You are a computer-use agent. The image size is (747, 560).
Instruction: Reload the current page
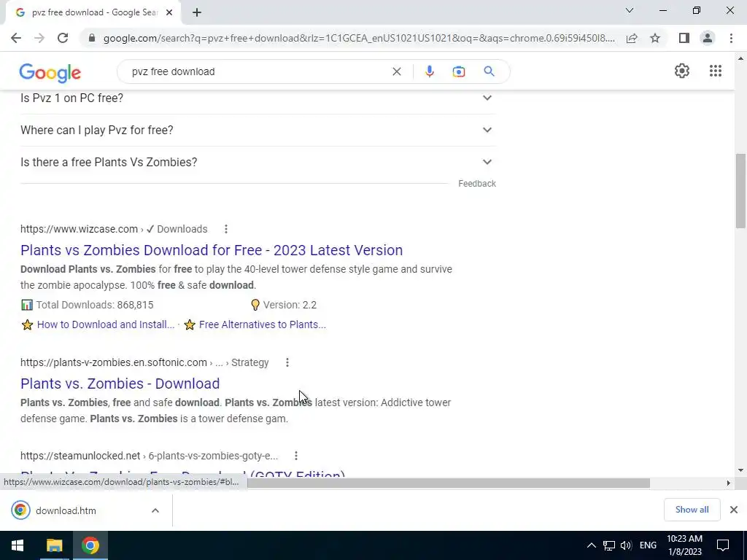[x=63, y=38]
